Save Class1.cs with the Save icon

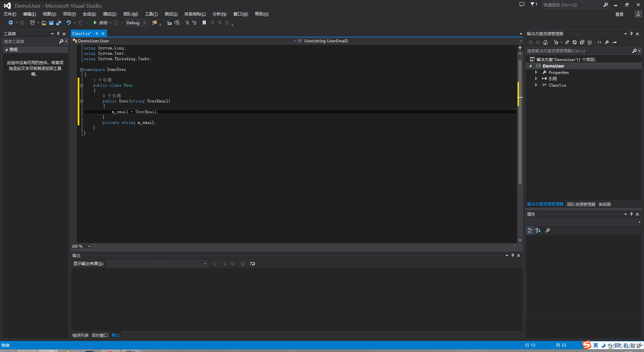point(51,23)
